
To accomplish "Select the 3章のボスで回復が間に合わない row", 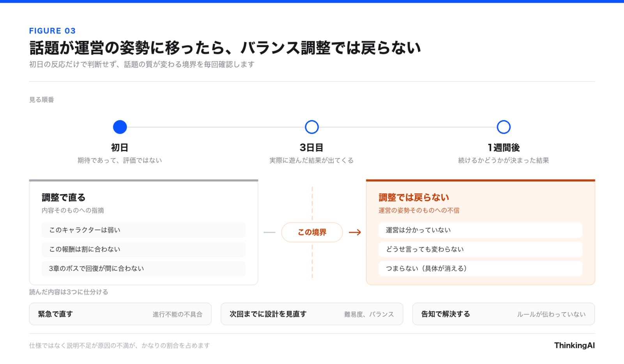I will pos(144,269).
